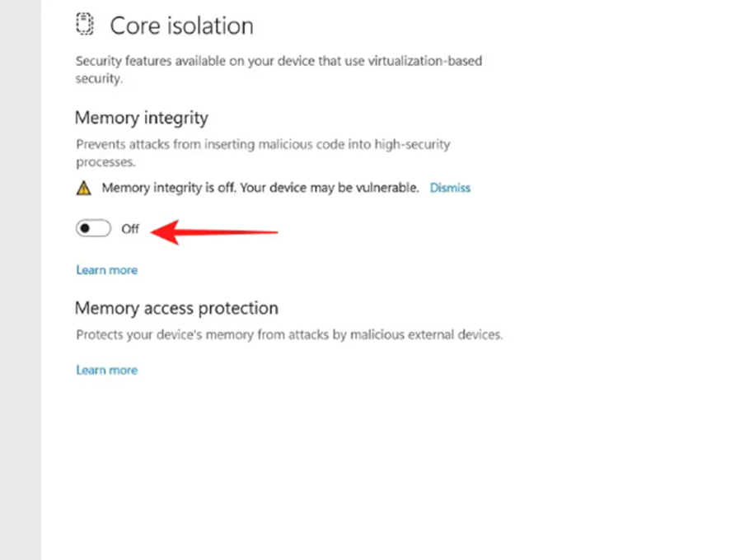
Task: Click the yellow warning triangle icon
Action: point(84,188)
